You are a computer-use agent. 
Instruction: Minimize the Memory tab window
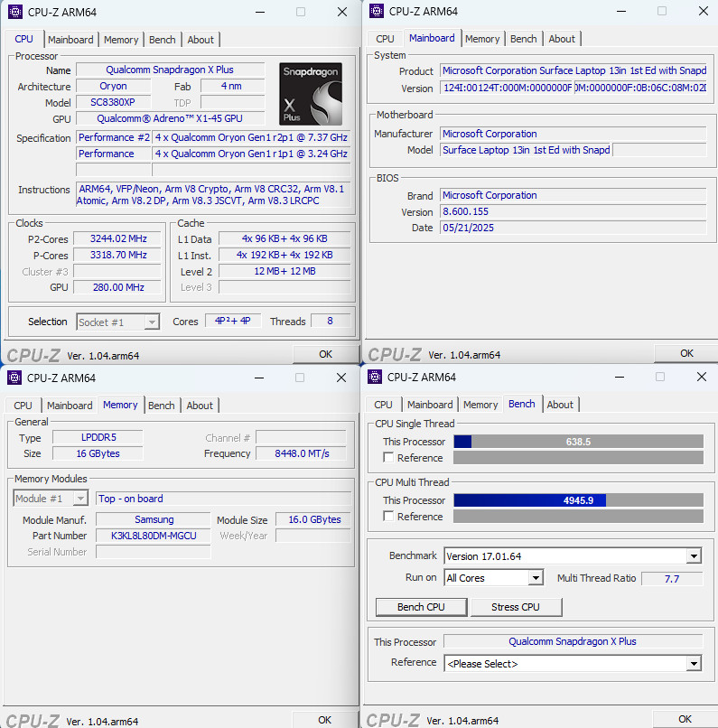point(259,378)
